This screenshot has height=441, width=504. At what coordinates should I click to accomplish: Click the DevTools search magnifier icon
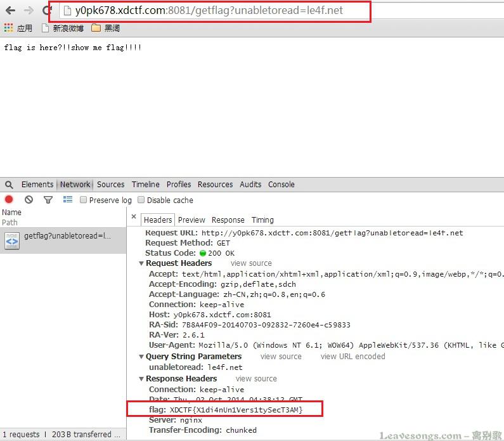[9, 185]
